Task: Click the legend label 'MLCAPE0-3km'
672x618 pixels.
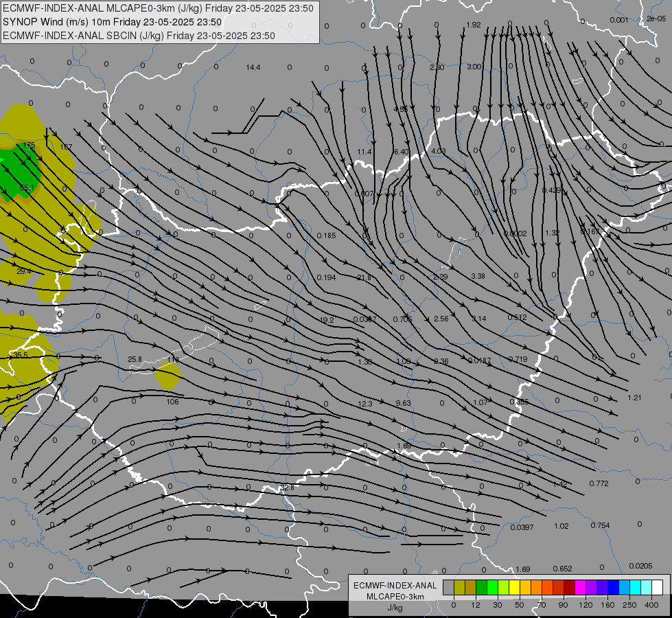Action: click(395, 597)
